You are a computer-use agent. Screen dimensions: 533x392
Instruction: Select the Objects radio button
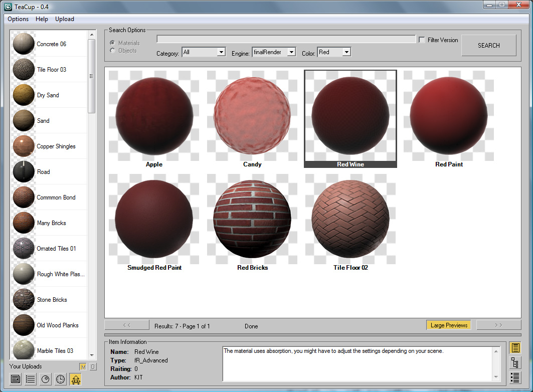click(x=112, y=51)
